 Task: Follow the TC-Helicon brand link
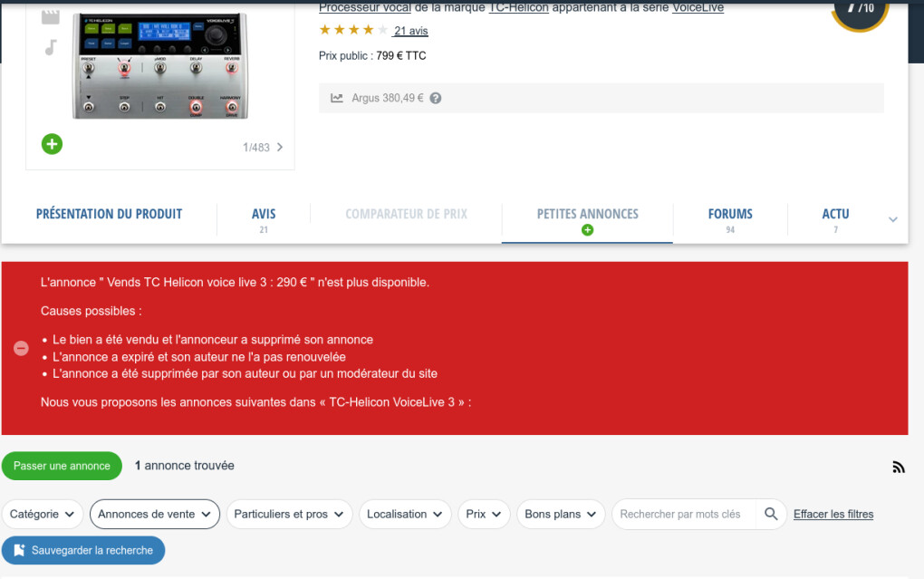(518, 7)
